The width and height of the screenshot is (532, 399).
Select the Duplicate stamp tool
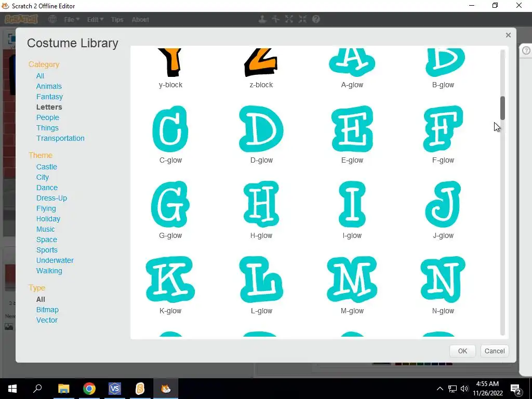coord(262,19)
